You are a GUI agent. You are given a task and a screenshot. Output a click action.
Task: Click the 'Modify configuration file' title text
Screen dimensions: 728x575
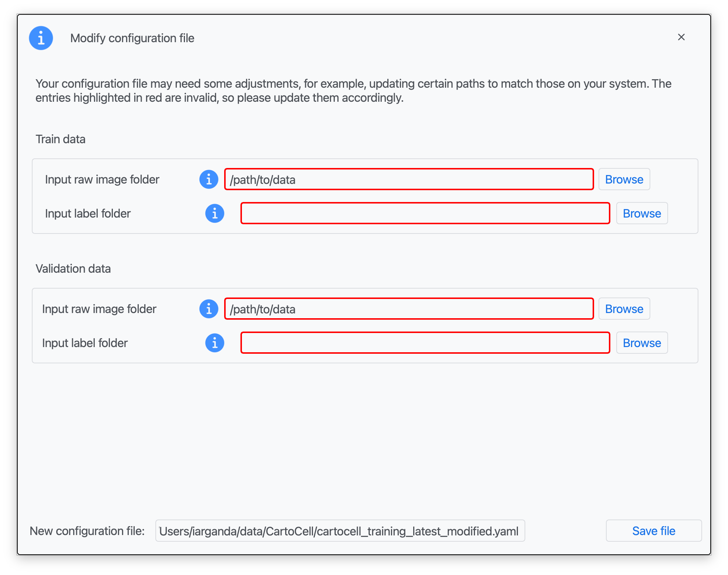pos(132,38)
